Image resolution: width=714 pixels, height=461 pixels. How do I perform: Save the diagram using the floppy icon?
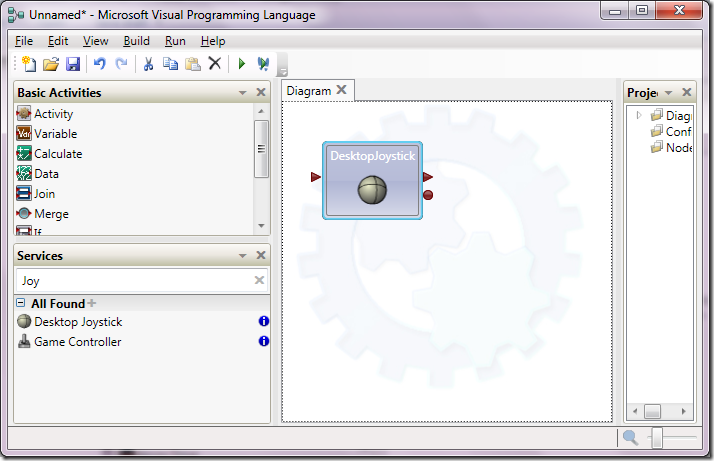tap(73, 64)
